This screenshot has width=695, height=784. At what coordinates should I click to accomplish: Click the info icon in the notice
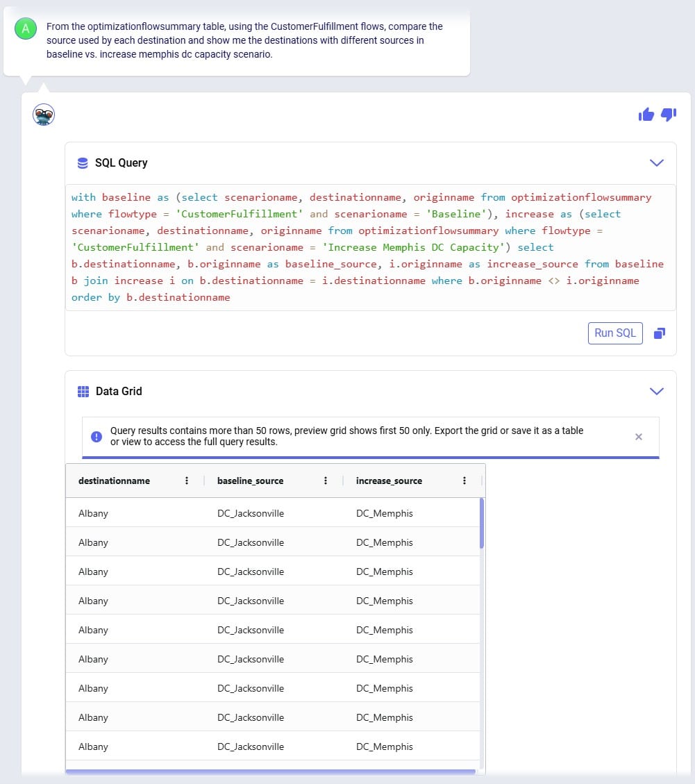tap(97, 437)
